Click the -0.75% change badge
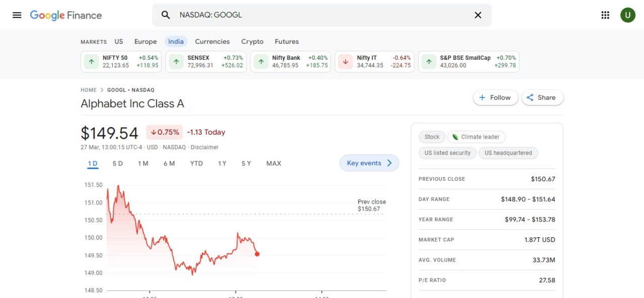The width and height of the screenshot is (644, 298). (165, 132)
